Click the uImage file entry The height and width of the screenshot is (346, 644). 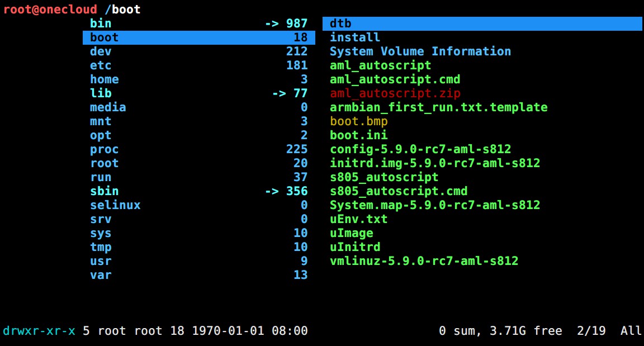coord(351,233)
